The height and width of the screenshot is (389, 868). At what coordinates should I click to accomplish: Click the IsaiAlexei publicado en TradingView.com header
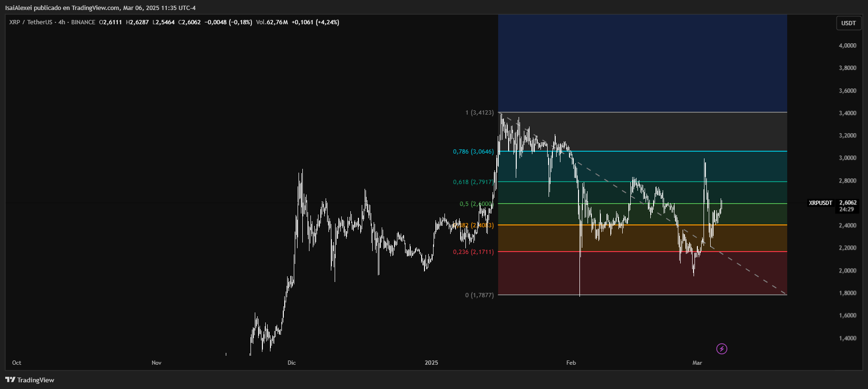(100, 8)
